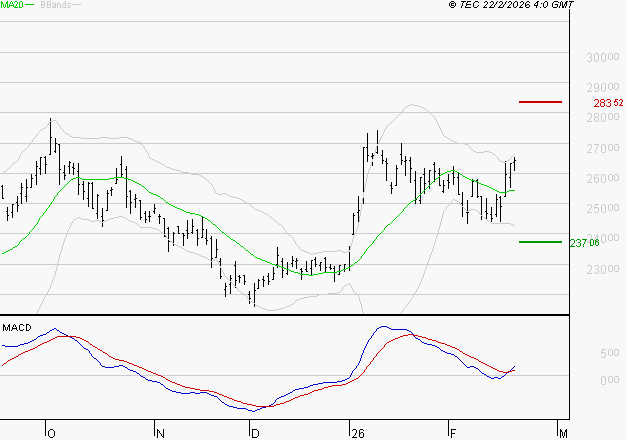Click the 280.00 price axis label
This screenshot has width=627, height=440.
click(x=603, y=118)
